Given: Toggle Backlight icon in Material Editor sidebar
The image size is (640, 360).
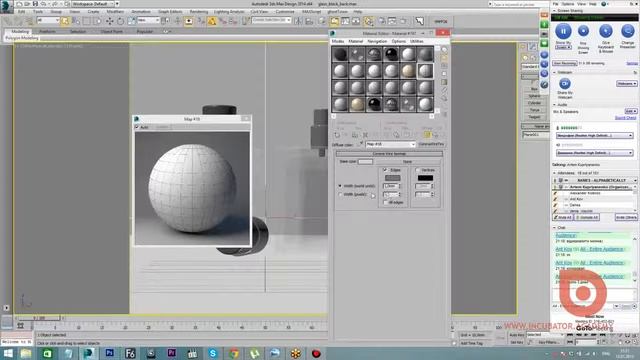Looking at the screenshot, I should pos(444,58).
